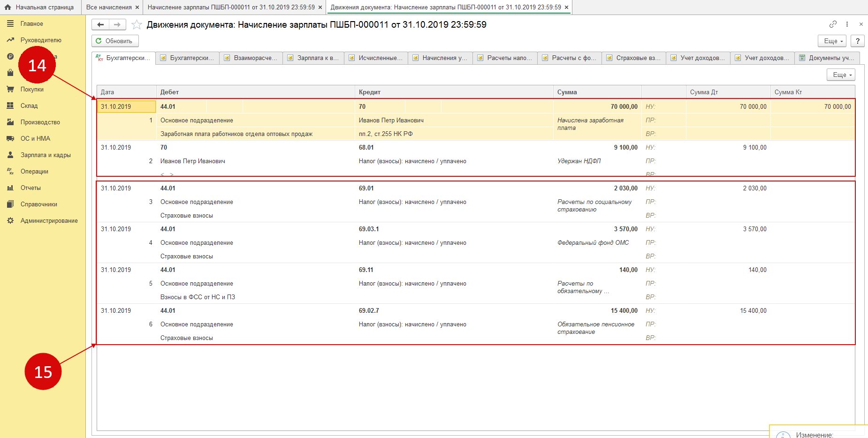Click the Справочники books icon
Viewport: 868px width, 438px height.
tap(10, 204)
